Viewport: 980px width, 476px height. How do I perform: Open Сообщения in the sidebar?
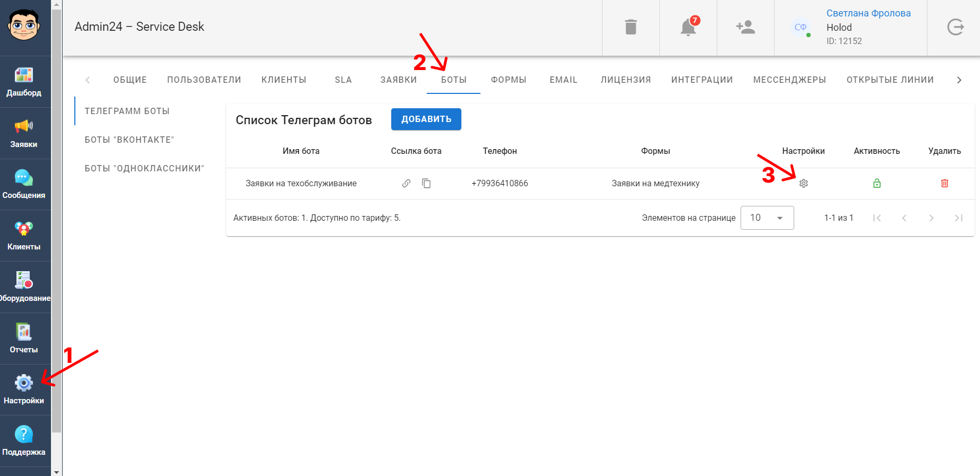click(24, 185)
